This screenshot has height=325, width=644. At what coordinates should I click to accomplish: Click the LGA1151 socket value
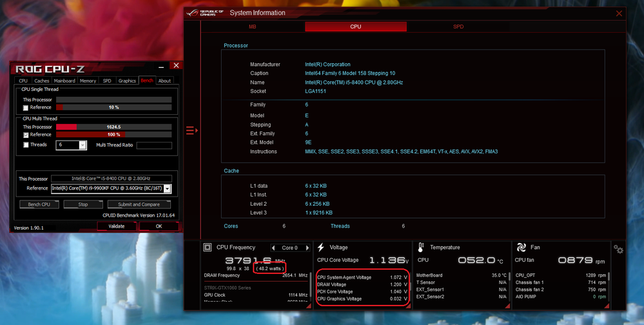315,91
